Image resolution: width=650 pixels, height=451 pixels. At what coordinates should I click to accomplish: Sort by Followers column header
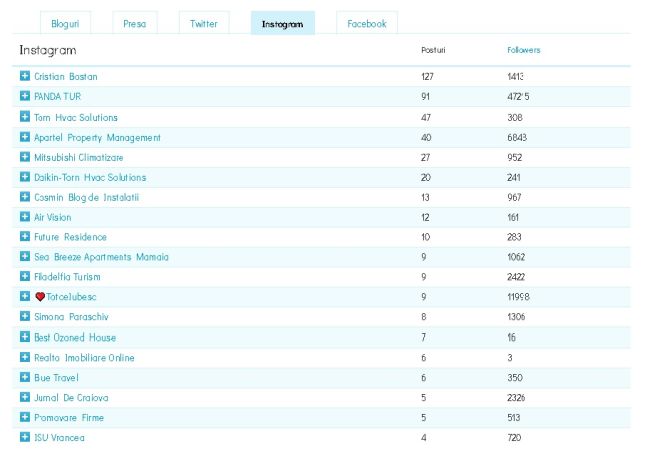click(523, 50)
